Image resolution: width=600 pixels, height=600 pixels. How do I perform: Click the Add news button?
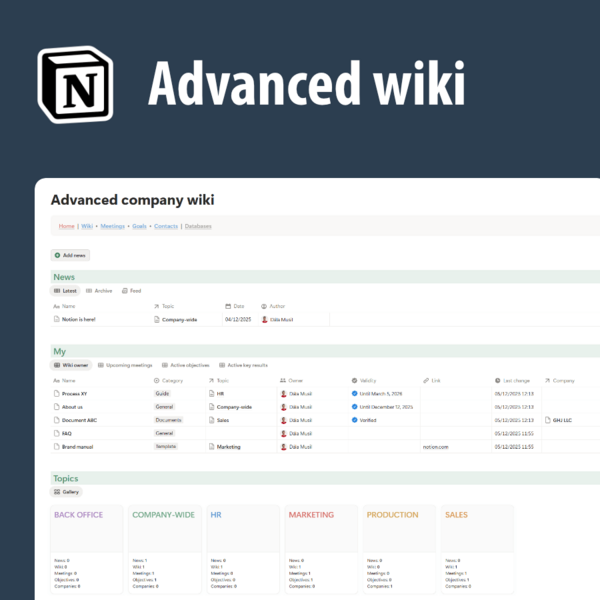[70, 255]
